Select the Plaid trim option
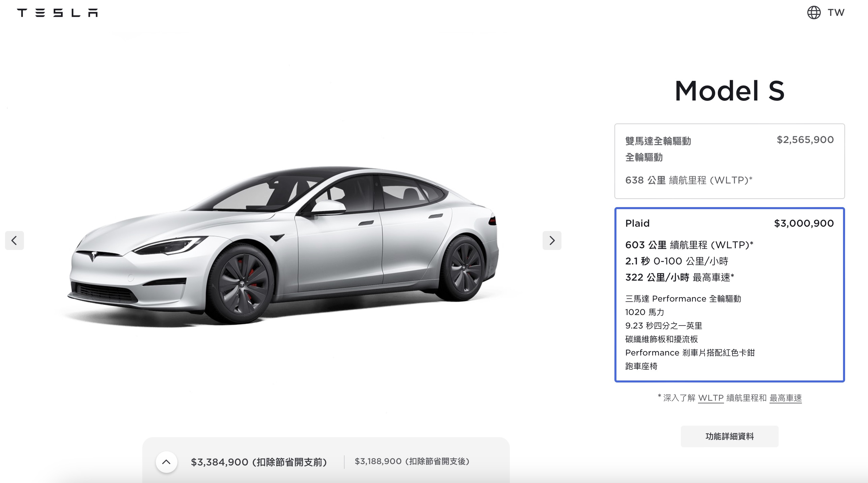This screenshot has height=483, width=868. [x=729, y=295]
